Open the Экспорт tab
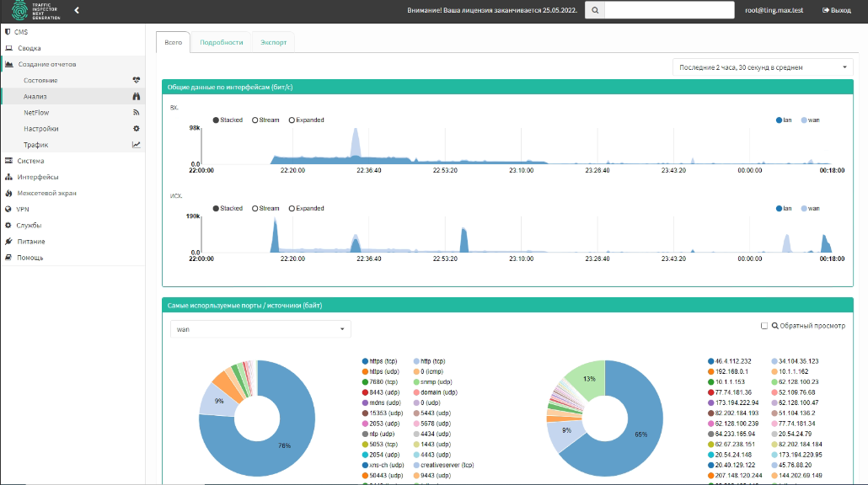The height and width of the screenshot is (485, 868). pos(273,42)
